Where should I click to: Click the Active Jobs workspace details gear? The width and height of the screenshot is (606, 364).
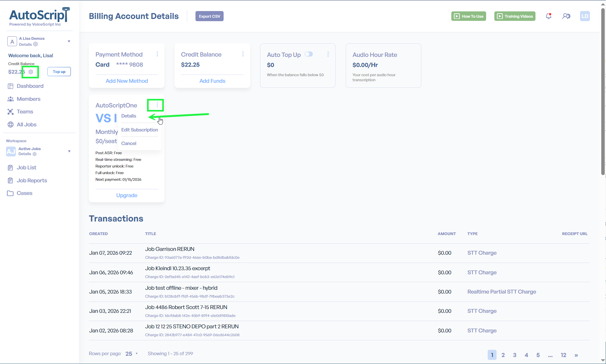point(35,154)
